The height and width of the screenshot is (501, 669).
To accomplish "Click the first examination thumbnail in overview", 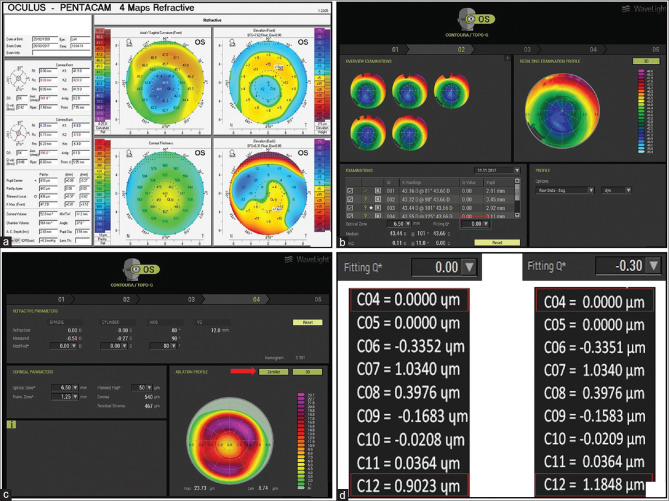I will [x=367, y=91].
